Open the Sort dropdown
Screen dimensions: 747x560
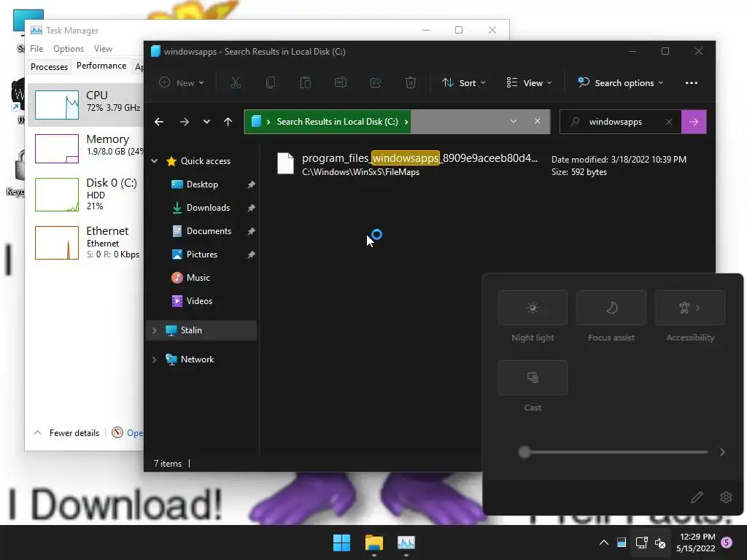click(x=463, y=83)
